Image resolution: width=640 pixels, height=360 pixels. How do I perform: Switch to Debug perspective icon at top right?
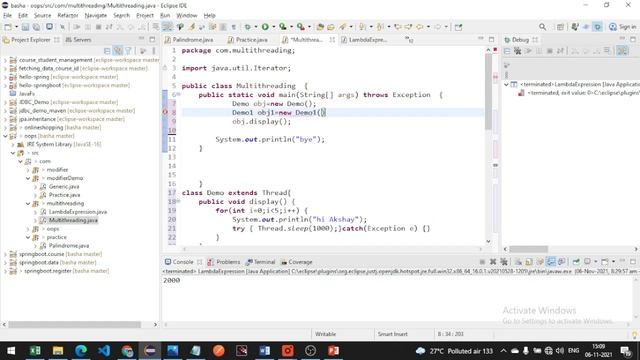(x=598, y=27)
